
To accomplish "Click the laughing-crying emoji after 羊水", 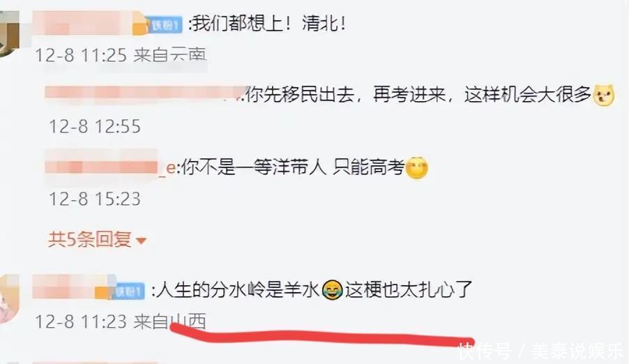I will pos(333,290).
